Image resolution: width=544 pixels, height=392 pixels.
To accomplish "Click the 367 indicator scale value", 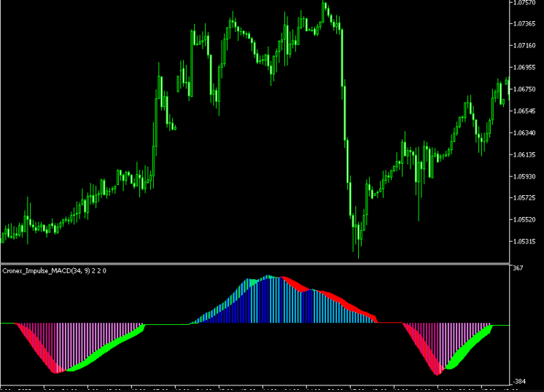I will click(x=518, y=268).
